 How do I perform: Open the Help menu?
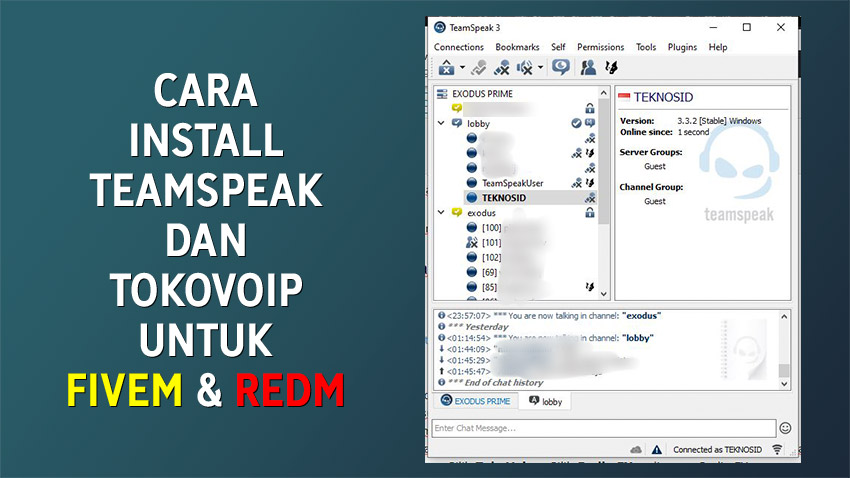pyautogui.click(x=718, y=47)
